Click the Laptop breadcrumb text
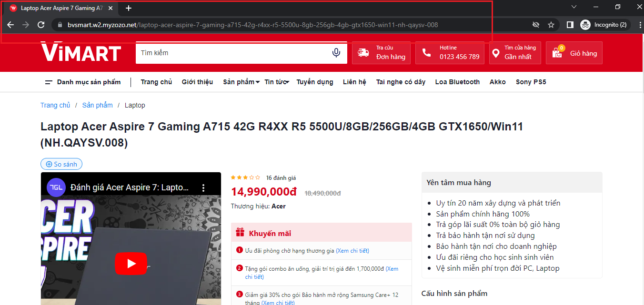Viewport: 644px width, 305px height. point(135,105)
